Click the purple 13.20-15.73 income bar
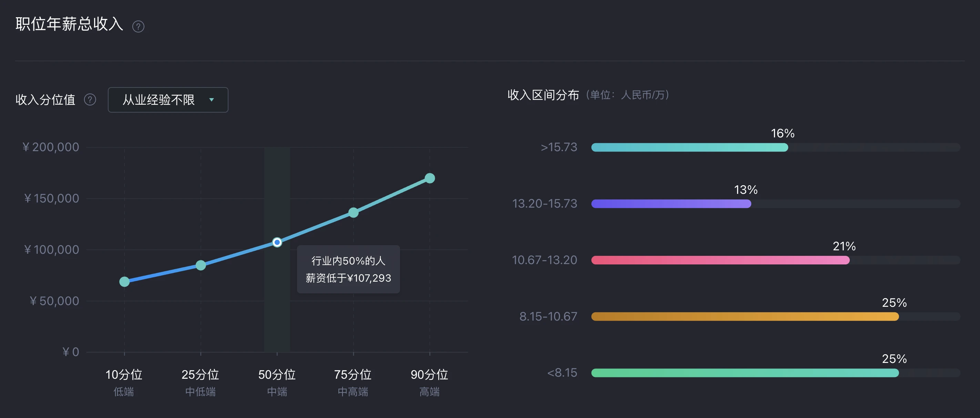Image resolution: width=980 pixels, height=418 pixels. 671,204
